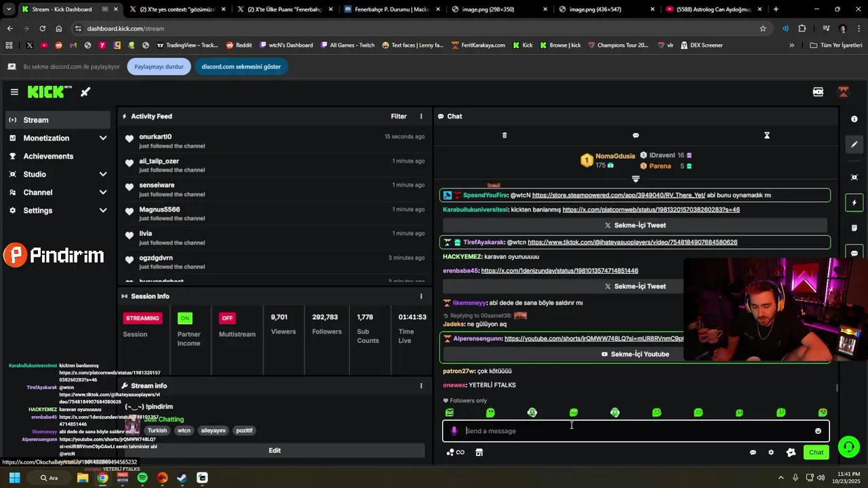
Task: Click onurkarti0 in Activity Feed
Action: tap(155, 137)
